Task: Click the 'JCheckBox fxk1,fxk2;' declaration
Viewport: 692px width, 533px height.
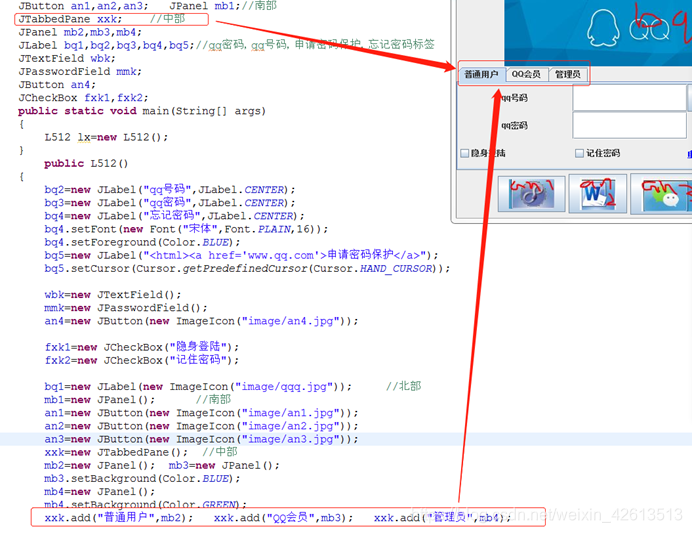Action: pyautogui.click(x=83, y=98)
